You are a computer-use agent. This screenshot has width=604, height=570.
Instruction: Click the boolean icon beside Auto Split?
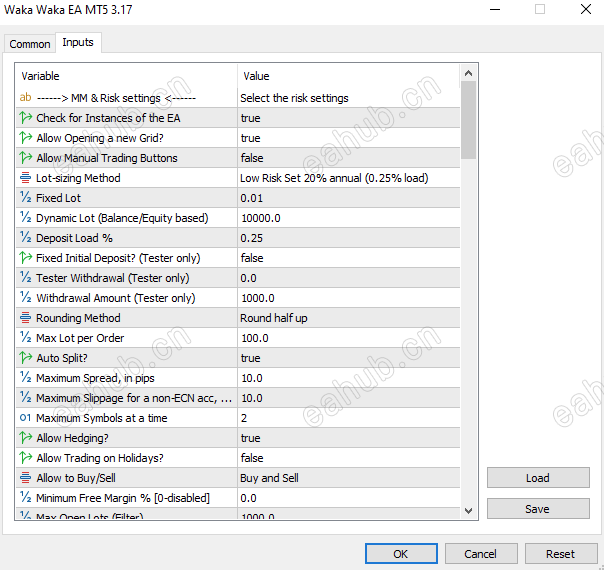[26, 358]
